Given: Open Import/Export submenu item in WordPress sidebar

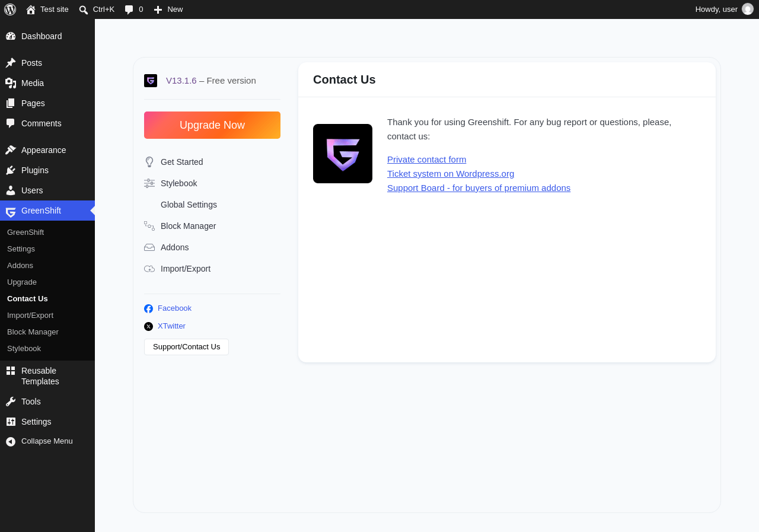Looking at the screenshot, I should click(30, 316).
